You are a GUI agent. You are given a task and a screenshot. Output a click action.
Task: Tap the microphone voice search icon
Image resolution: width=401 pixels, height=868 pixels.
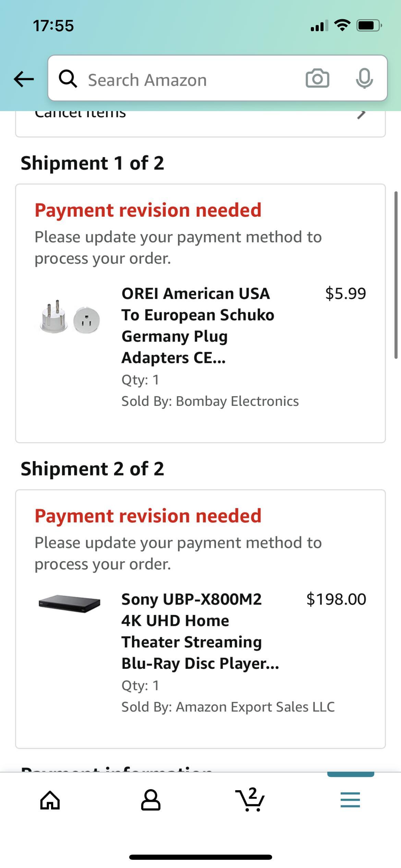click(x=364, y=79)
